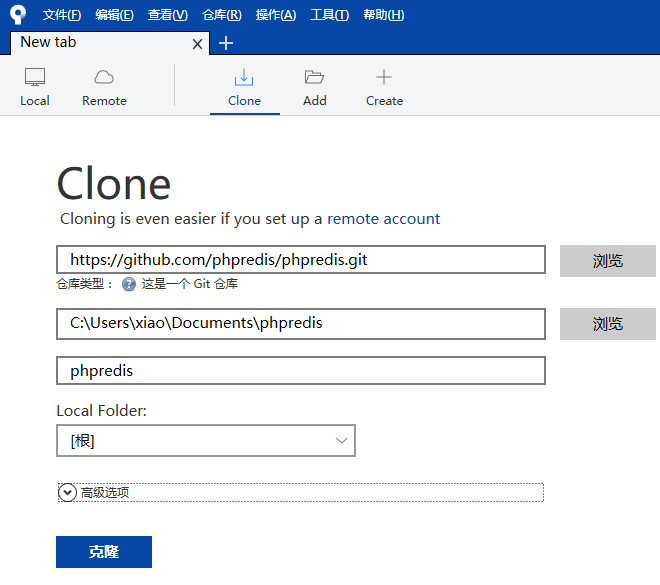Click 浏览 next to the repository URL
Viewport: 660px width, 585px height.
pos(607,261)
